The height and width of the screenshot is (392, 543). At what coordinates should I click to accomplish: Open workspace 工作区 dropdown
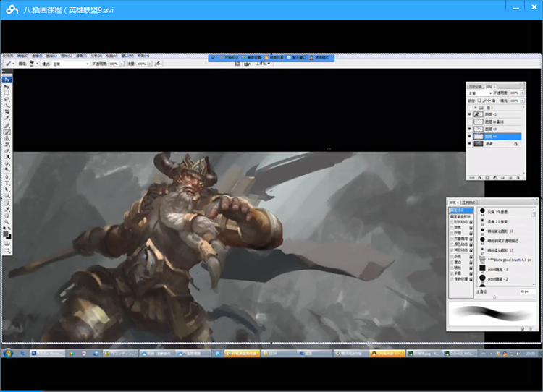pos(263,64)
